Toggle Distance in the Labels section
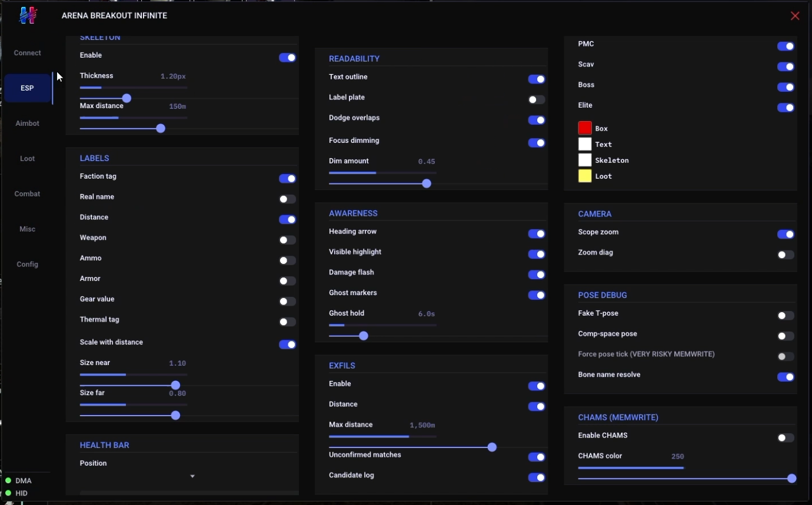This screenshot has height=505, width=812. 287,219
